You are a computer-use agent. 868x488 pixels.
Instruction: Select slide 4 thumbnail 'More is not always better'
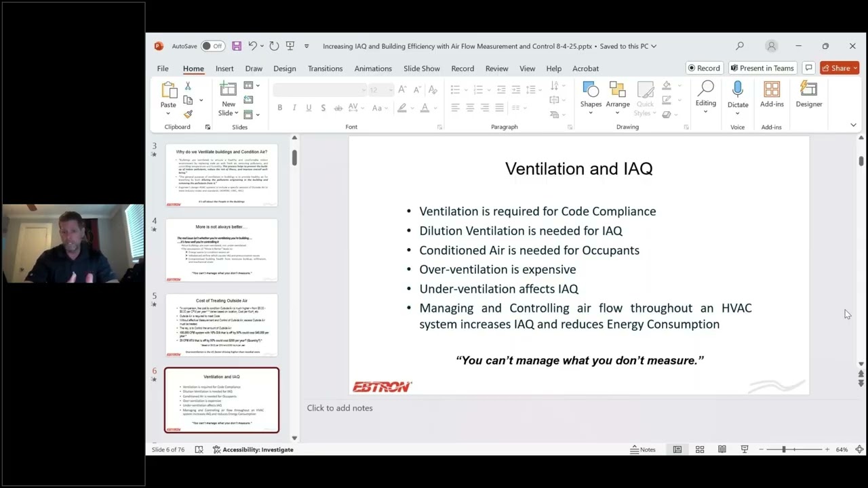[222, 250]
